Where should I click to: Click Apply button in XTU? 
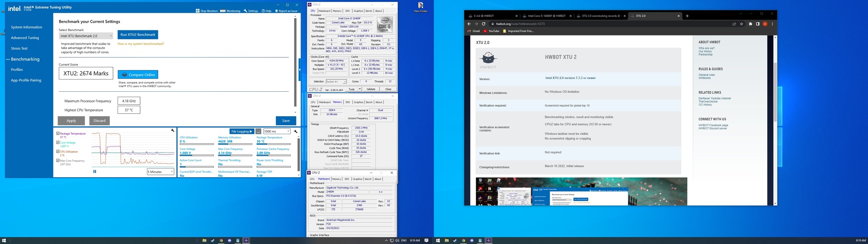pyautogui.click(x=71, y=121)
